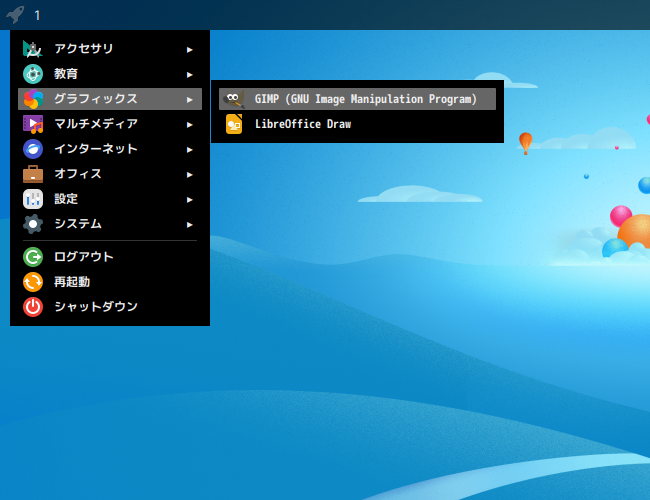650x500 pixels.
Task: Click the red シャットダウン power icon
Action: [x=33, y=307]
